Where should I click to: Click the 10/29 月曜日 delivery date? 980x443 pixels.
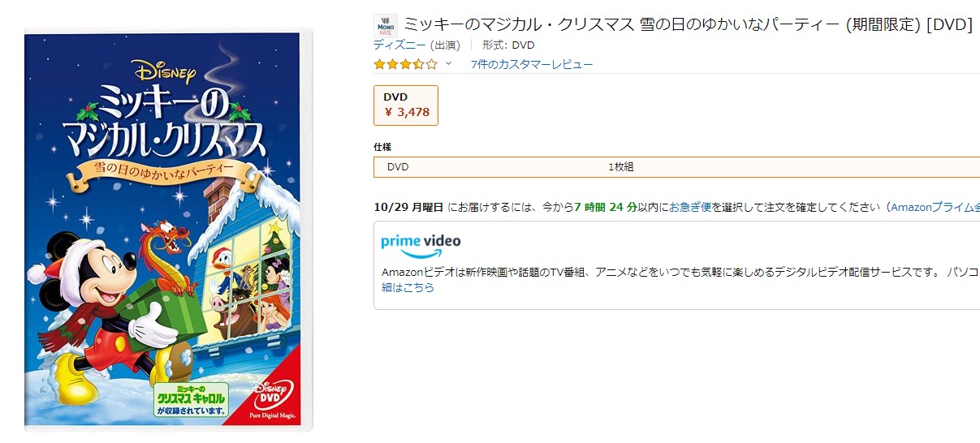pos(409,207)
